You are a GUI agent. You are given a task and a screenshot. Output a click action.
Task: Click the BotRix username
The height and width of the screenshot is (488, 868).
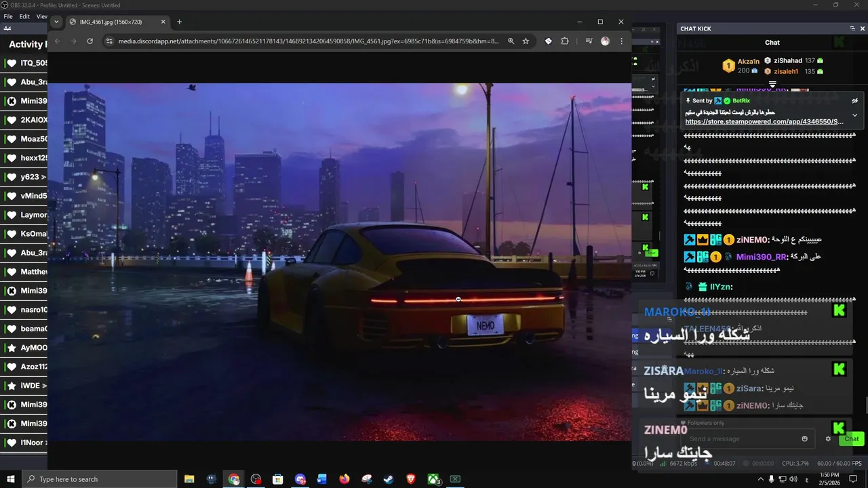coord(741,100)
